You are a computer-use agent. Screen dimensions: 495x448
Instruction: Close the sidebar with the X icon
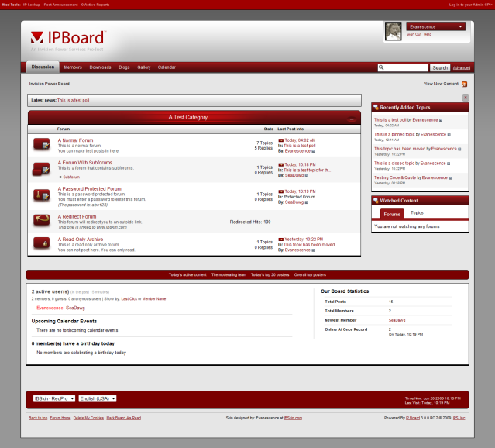click(465, 98)
